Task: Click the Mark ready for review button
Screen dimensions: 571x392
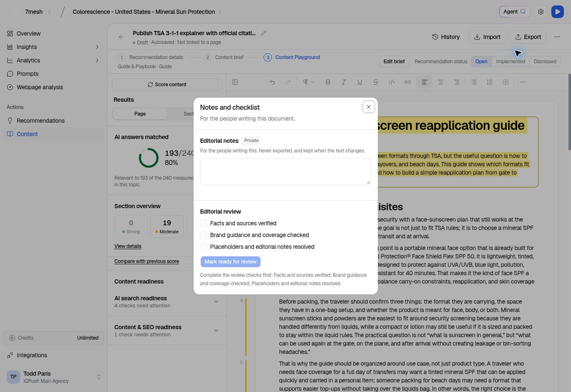Action: click(x=230, y=262)
